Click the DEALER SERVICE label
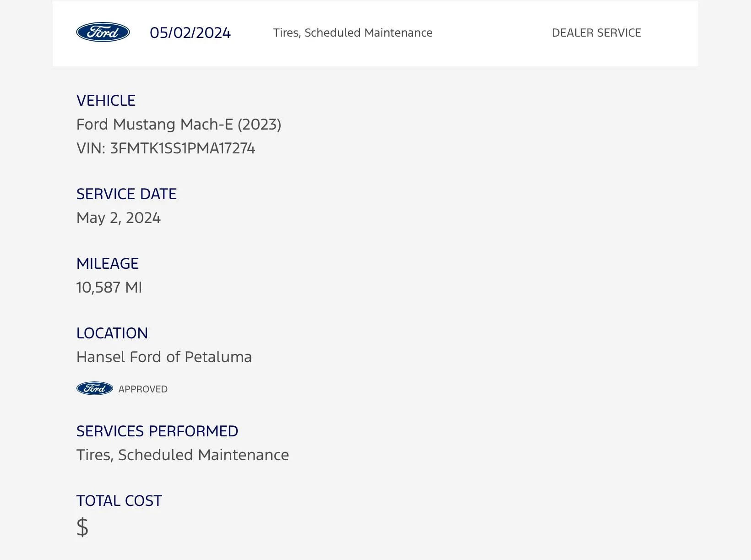This screenshot has height=560, width=751. 596,33
